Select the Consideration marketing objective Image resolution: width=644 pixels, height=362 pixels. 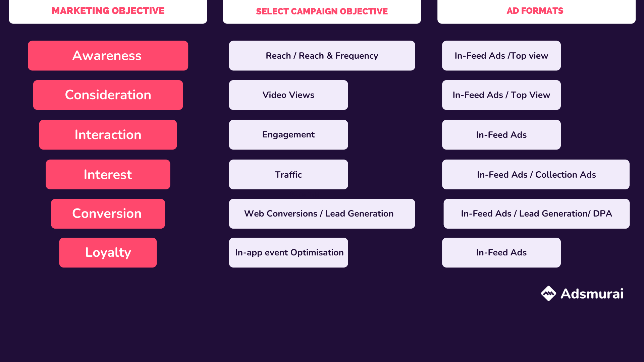point(108,95)
